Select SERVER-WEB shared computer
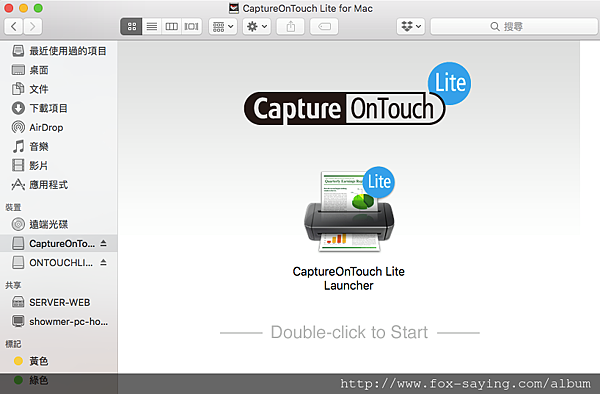The image size is (600, 394). (59, 302)
